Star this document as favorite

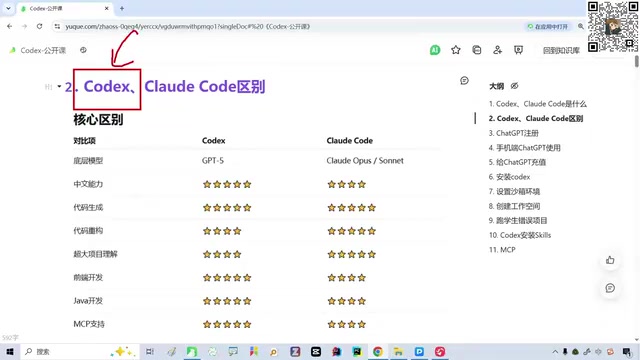coord(456,50)
